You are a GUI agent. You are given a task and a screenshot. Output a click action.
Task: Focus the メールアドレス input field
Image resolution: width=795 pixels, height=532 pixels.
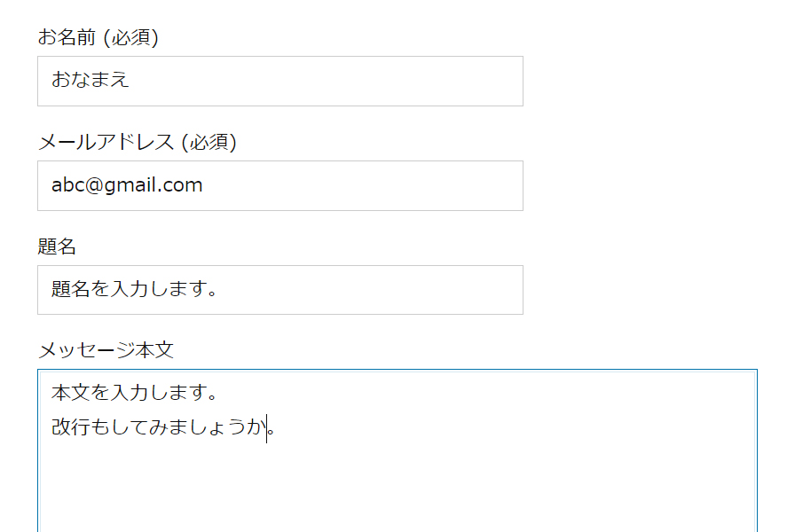coord(279,185)
